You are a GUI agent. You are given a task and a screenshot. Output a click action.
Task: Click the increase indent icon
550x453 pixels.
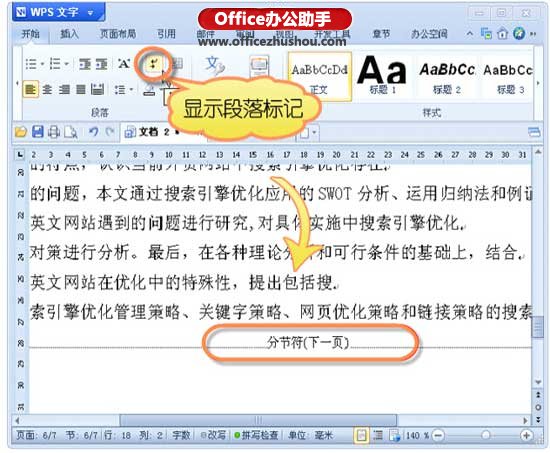102,64
